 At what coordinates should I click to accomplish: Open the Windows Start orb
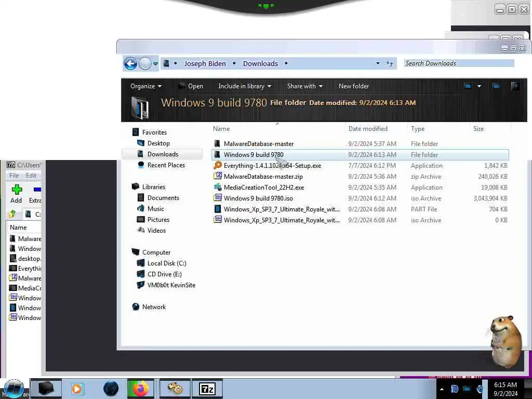[14, 389]
